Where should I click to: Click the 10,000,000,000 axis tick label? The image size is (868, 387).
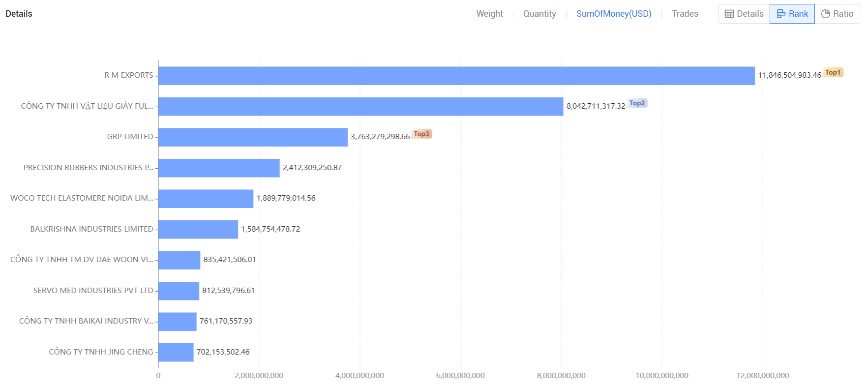662,376
